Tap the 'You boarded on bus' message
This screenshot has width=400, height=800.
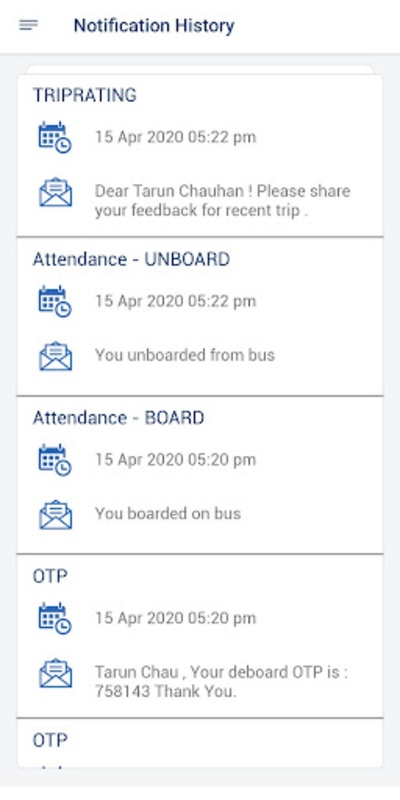tap(168, 513)
